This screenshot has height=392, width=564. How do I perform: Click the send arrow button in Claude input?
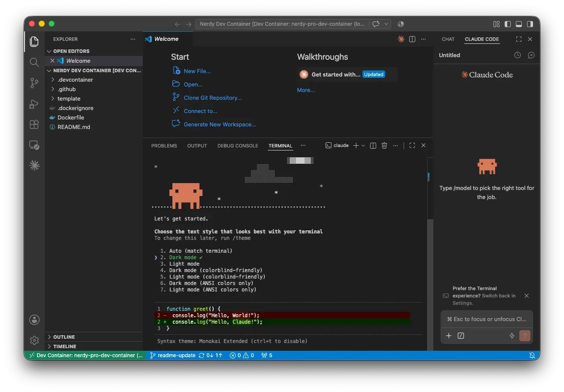pos(524,336)
